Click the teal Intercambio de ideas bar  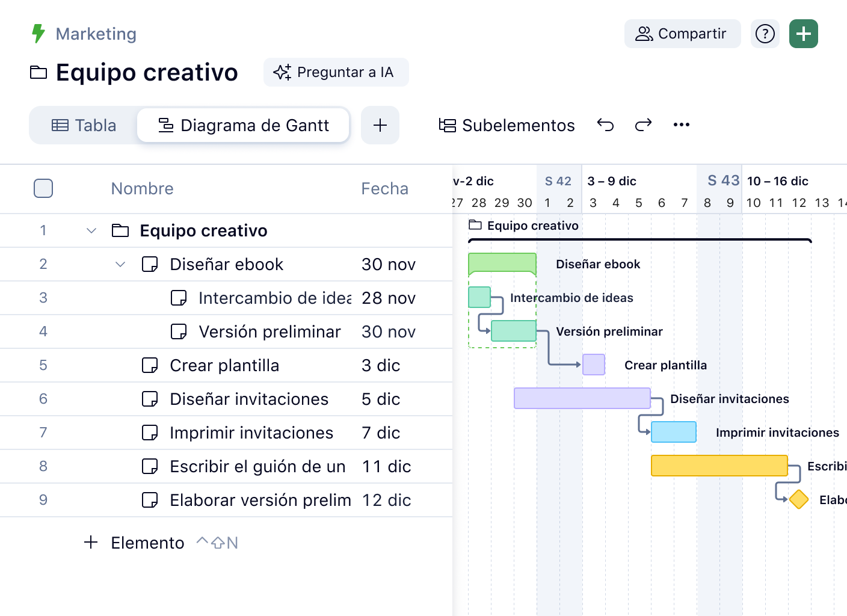(x=479, y=297)
